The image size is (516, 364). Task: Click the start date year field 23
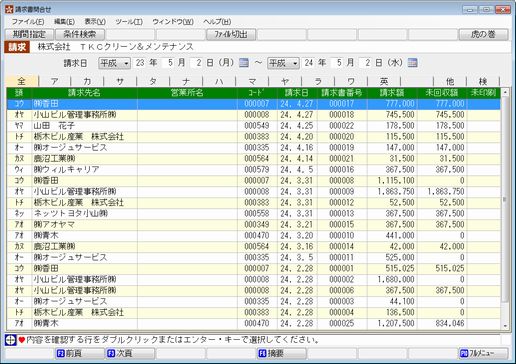[x=140, y=63]
